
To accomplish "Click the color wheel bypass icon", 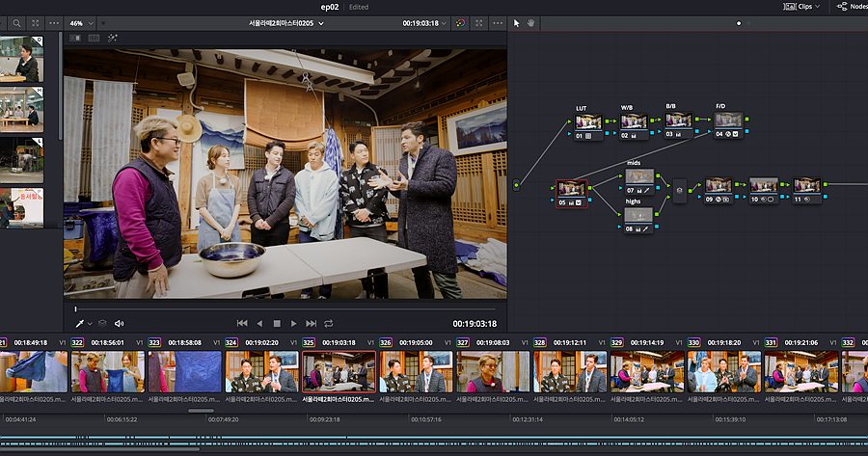I will (461, 22).
